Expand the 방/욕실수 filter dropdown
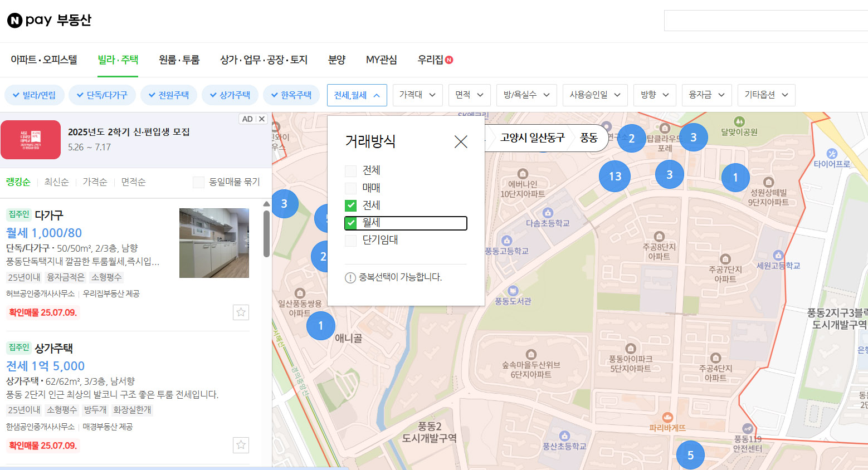 tap(526, 95)
